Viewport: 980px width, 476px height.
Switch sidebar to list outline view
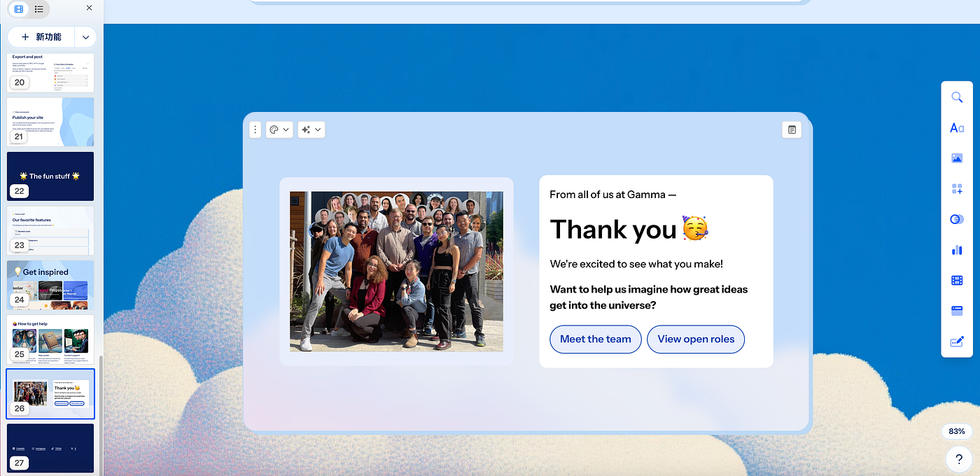[x=39, y=8]
